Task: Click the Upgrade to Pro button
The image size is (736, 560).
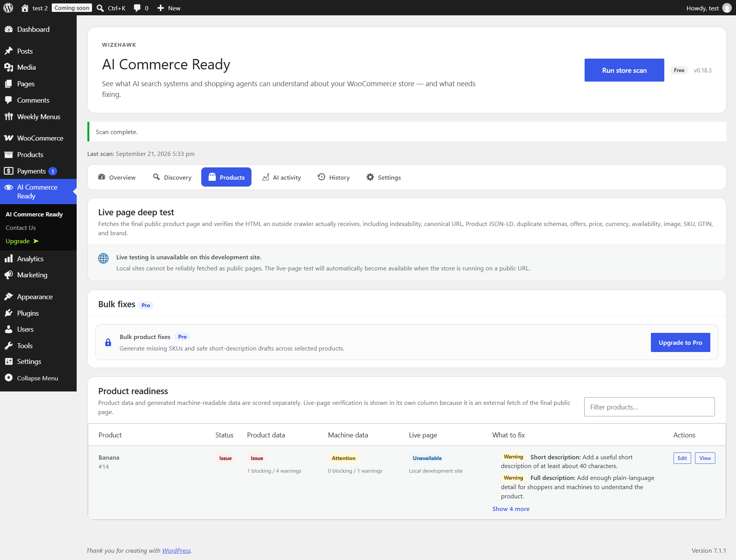Action: point(680,342)
